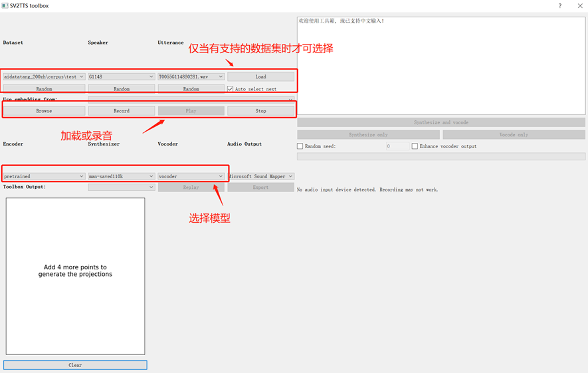Click the Record button
The width and height of the screenshot is (588, 373).
point(122,110)
